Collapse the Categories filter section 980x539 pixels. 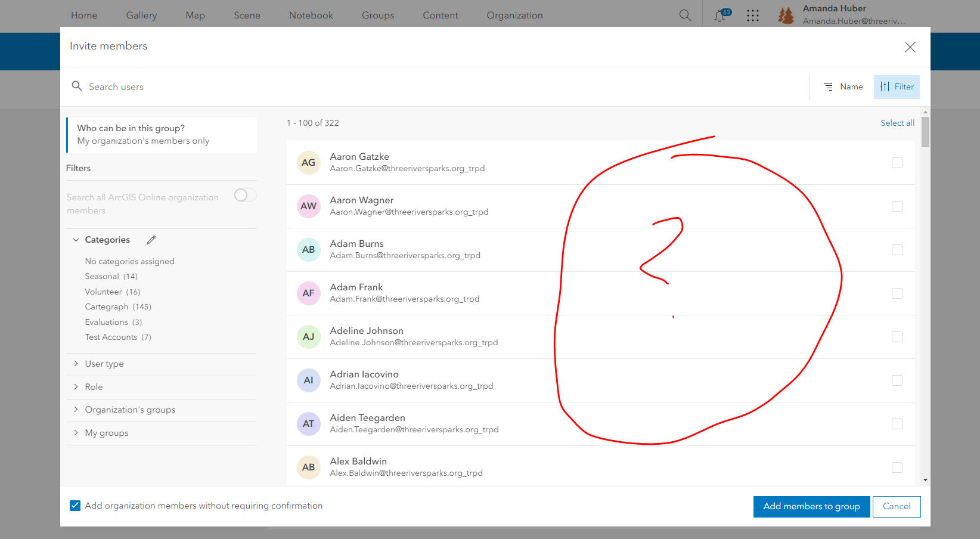[76, 240]
